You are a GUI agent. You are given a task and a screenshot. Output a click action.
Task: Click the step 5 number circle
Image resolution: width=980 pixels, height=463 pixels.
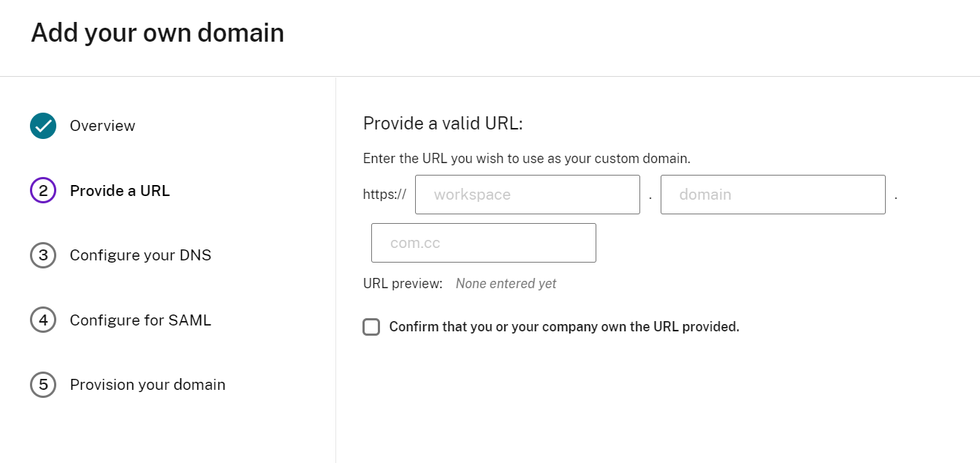point(43,385)
